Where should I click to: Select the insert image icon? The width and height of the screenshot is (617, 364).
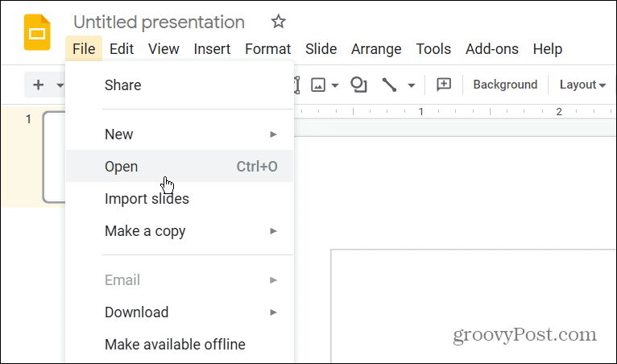pos(318,85)
